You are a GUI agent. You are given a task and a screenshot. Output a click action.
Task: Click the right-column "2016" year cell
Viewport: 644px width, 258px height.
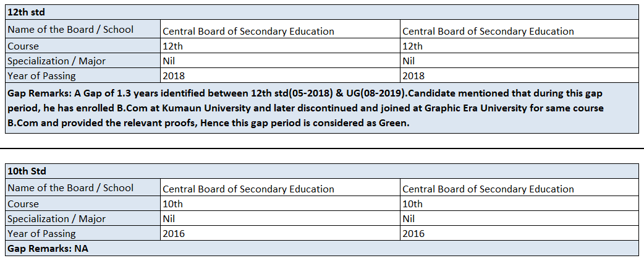[413, 233]
